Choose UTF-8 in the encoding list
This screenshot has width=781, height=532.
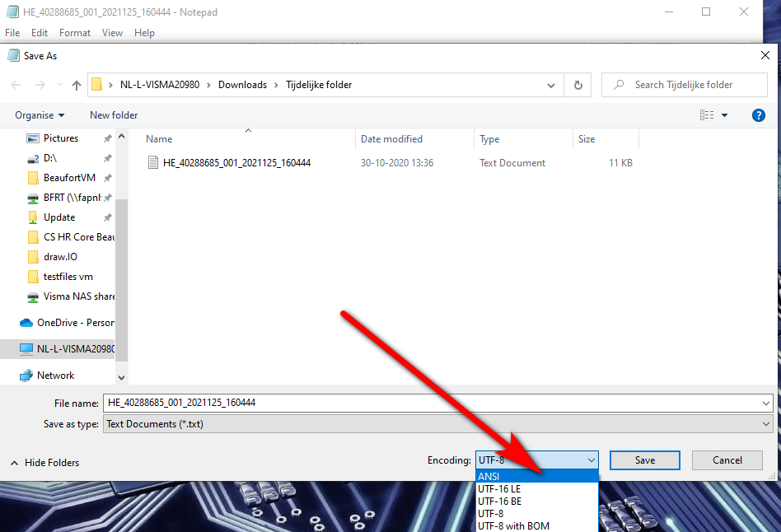click(x=536, y=514)
